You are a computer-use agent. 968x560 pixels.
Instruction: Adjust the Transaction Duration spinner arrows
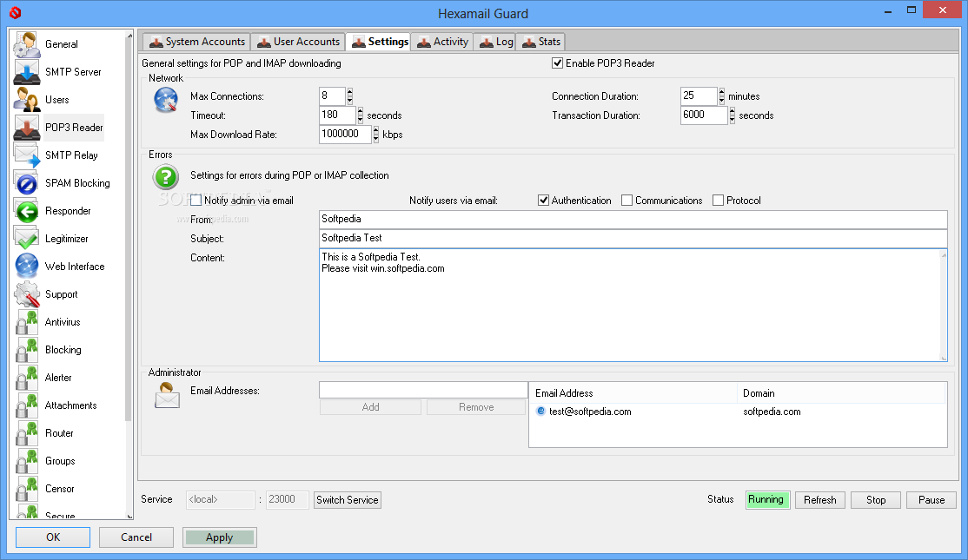click(x=733, y=115)
